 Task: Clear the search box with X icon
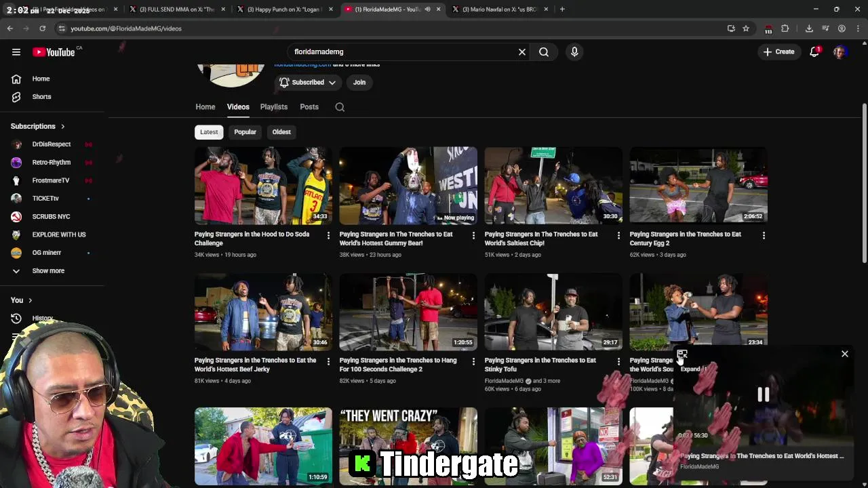pyautogui.click(x=522, y=52)
